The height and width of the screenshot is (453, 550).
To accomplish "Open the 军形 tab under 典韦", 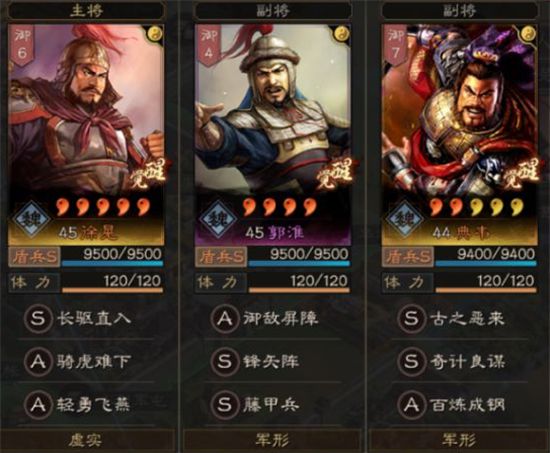I will tap(460, 440).
